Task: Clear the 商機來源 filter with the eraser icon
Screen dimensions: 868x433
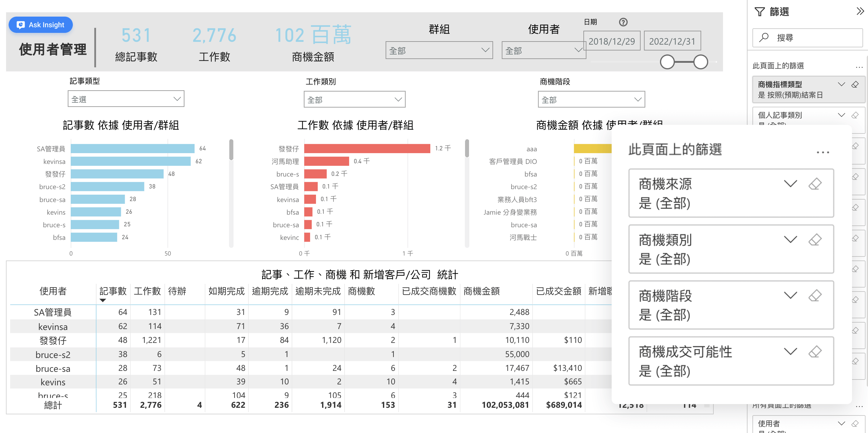Action: 815,184
